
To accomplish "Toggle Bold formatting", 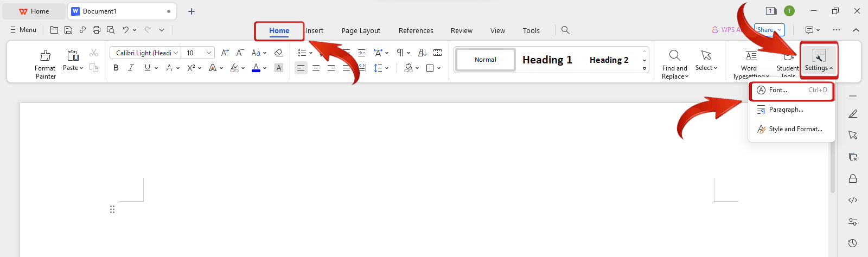I will 116,68.
